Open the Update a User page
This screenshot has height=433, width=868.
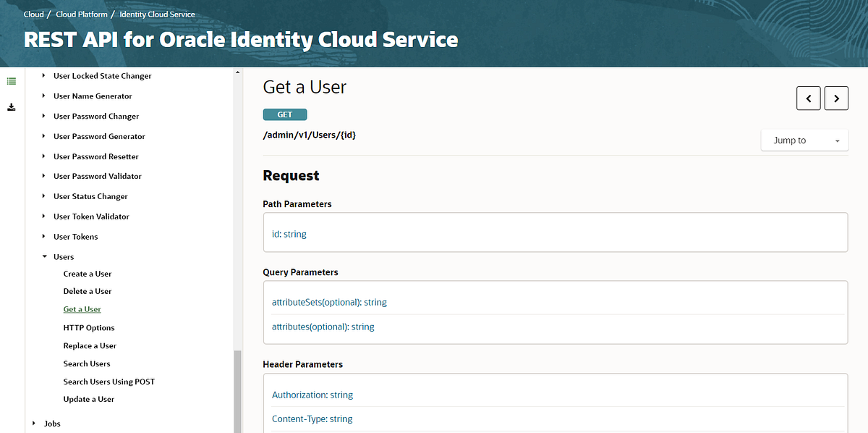[x=89, y=399]
